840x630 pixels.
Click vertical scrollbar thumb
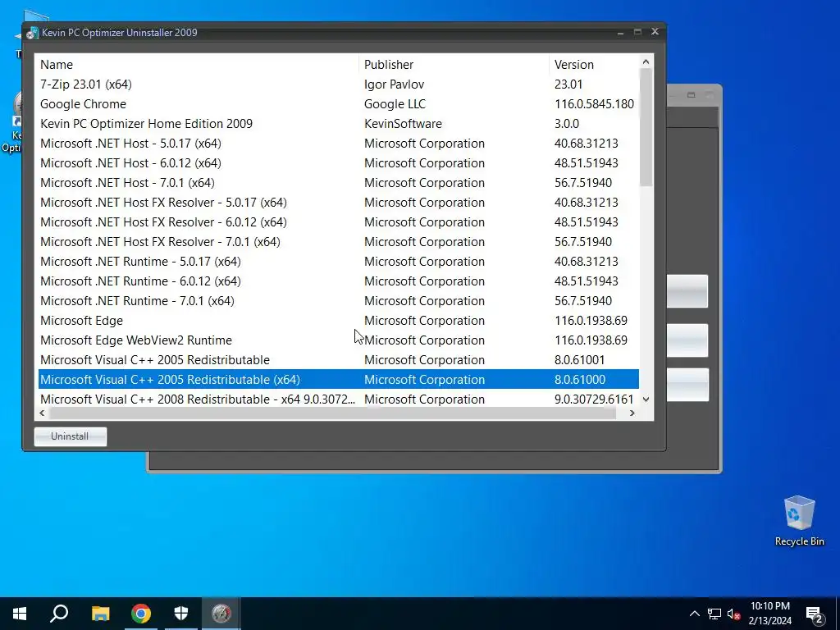(x=646, y=127)
